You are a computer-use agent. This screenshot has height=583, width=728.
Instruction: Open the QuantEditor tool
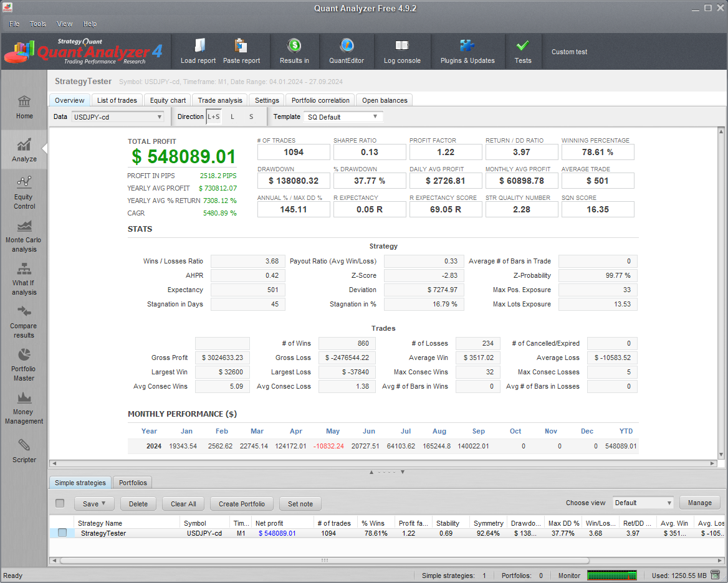pyautogui.click(x=347, y=51)
